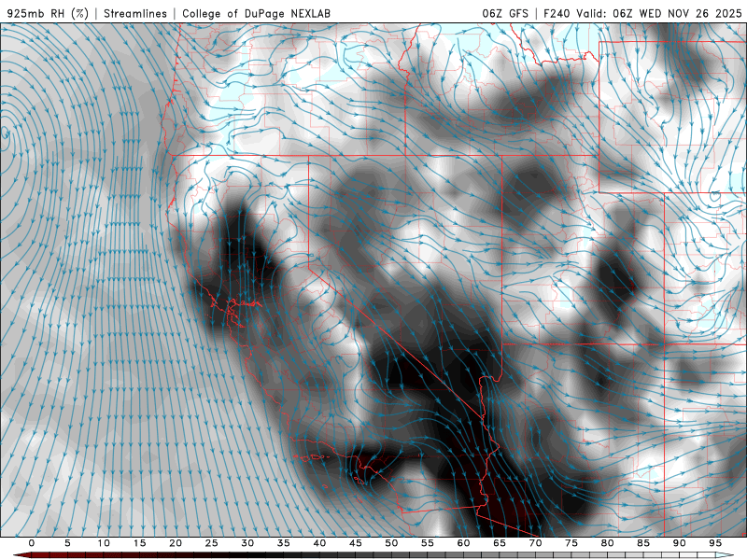The width and height of the screenshot is (747, 560).
Task: Click the "0" label on the RH scale
Action: pyautogui.click(x=32, y=543)
